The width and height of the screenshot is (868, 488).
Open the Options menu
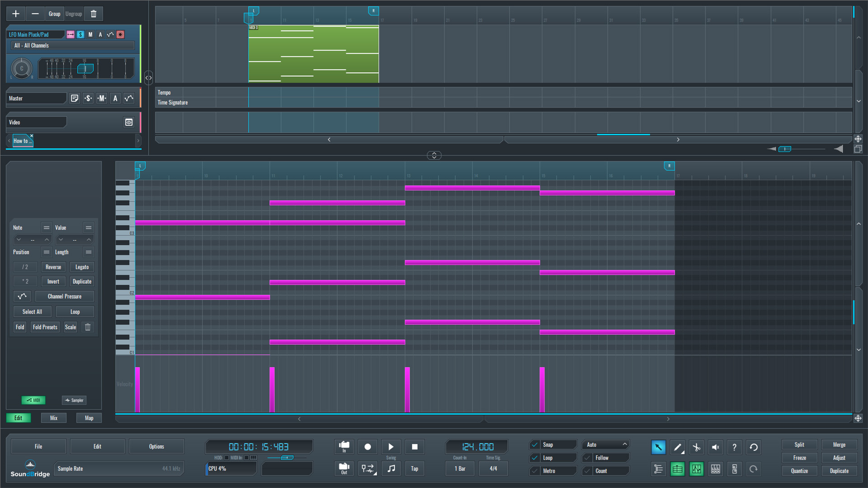[156, 446]
